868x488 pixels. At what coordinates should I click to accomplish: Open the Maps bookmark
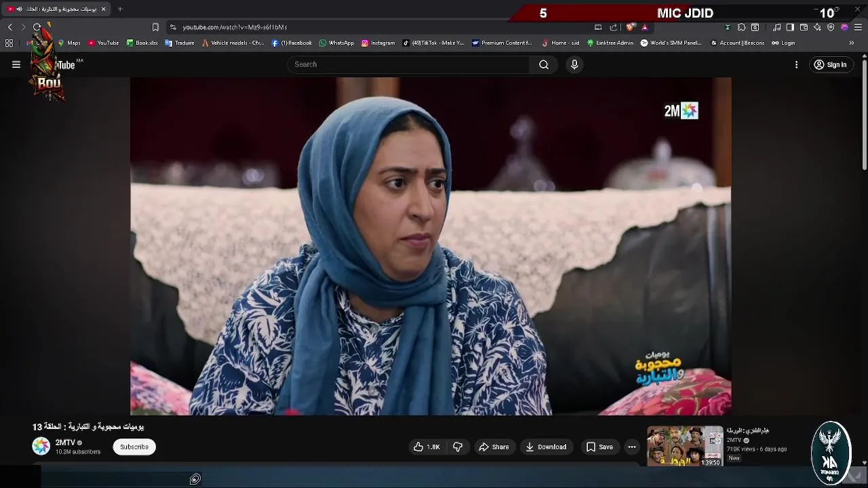pos(69,43)
